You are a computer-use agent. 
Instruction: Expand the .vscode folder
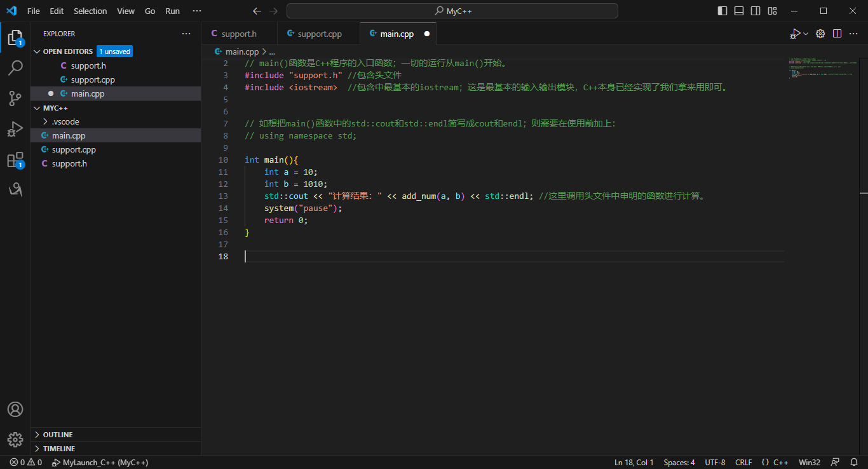[65, 121]
